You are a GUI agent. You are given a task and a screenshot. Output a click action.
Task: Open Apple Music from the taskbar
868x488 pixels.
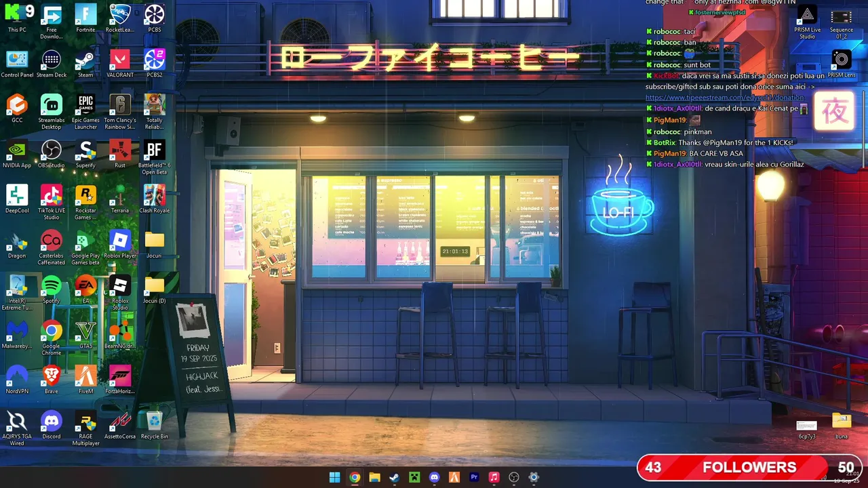494,477
